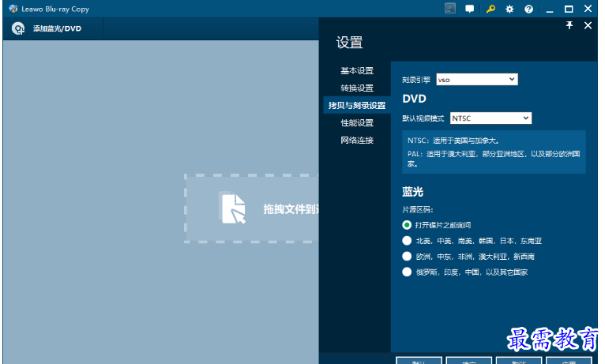Select region 俄罗斯, 印度, 中国 radio
Screen dimensions: 605x364
[407, 272]
